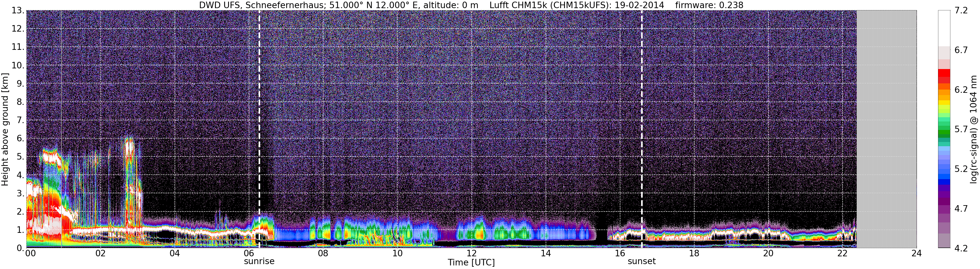Click the date '19-02-2014' in the title

point(639,5)
